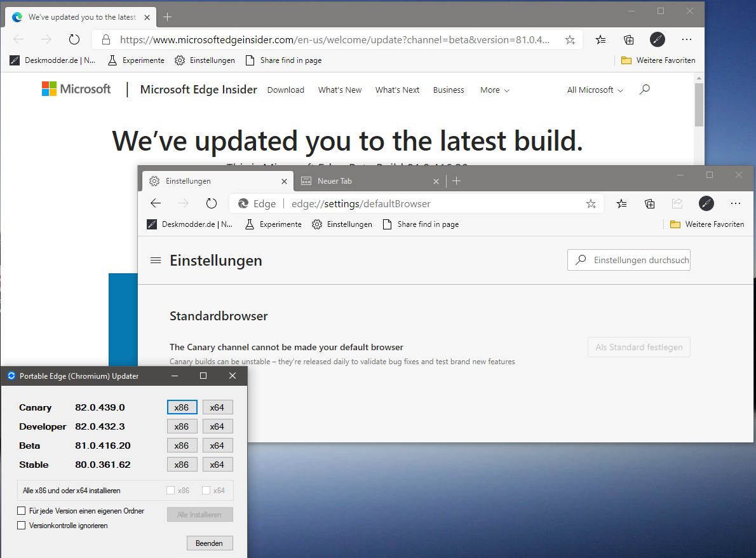Open the Favorites list in the settings window
The width and height of the screenshot is (756, 558).
click(x=621, y=203)
